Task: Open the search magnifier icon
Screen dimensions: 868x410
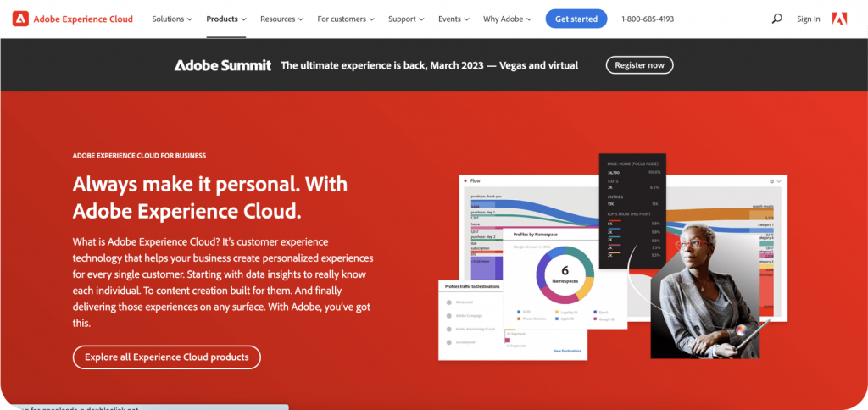Action: 776,19
